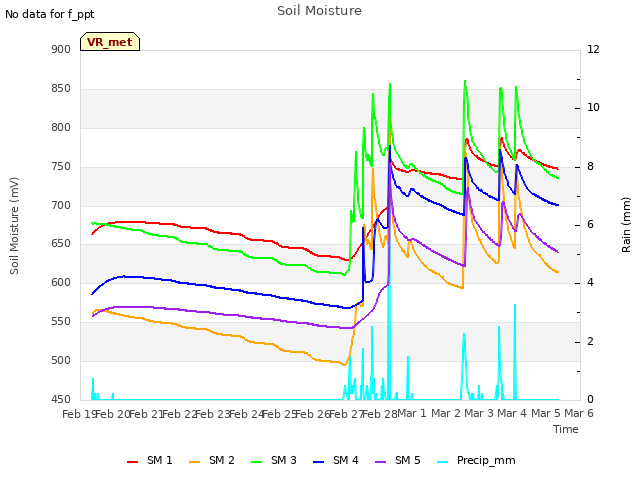Image resolution: width=640 pixels, height=480 pixels.
Task: Click the 550 left axis value
Action: [x=61, y=322]
